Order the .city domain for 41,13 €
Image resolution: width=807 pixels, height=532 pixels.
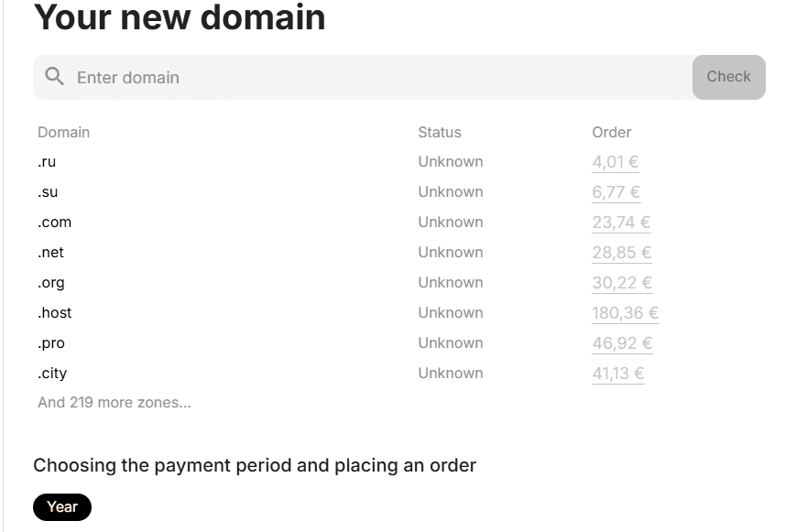[x=617, y=374]
